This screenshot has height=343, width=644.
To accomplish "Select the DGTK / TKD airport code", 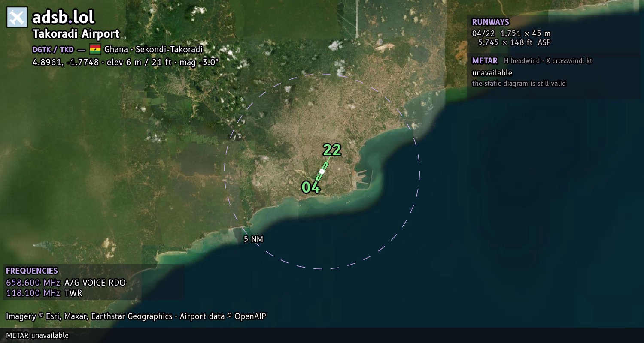I will tap(53, 49).
